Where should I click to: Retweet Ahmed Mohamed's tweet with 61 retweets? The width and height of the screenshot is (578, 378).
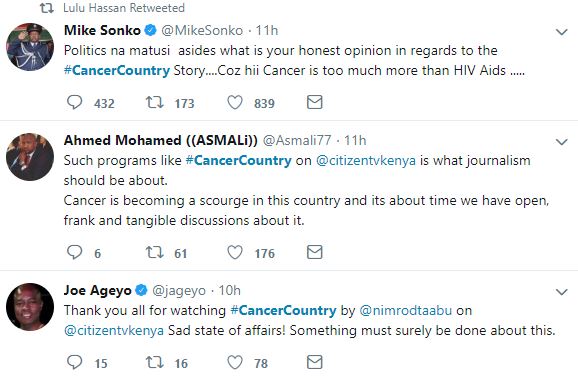(154, 252)
